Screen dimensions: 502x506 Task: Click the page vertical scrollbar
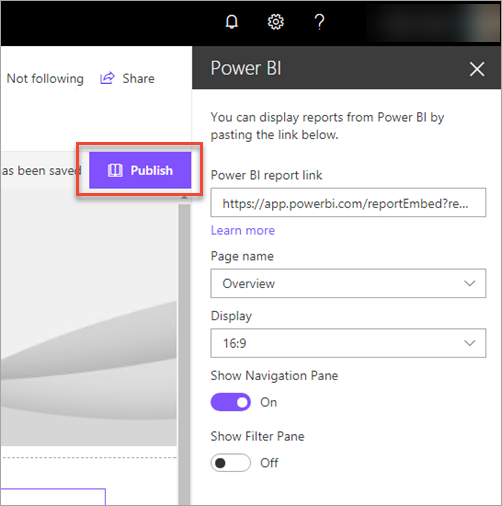click(x=184, y=353)
